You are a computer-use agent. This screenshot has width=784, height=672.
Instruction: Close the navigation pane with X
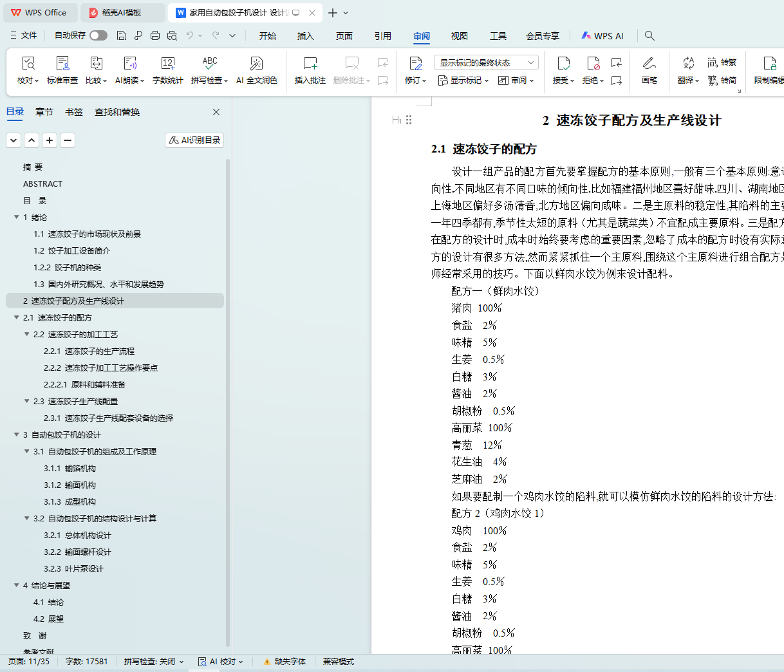point(216,112)
